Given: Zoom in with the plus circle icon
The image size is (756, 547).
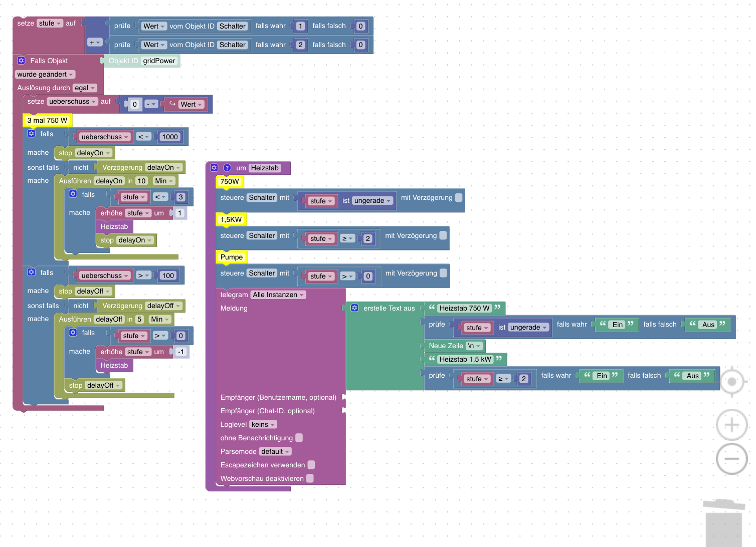Looking at the screenshot, I should [x=732, y=425].
